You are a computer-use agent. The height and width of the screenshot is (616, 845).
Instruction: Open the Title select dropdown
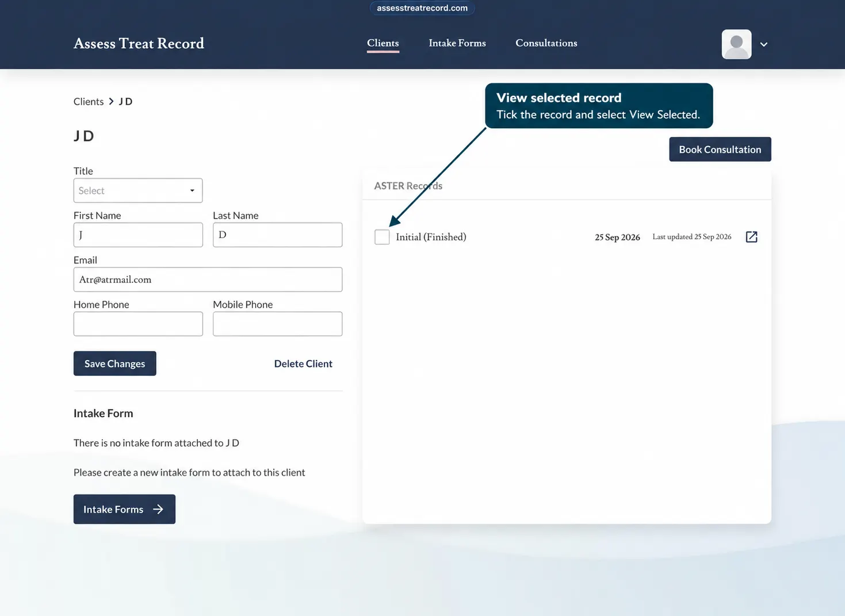[138, 190]
